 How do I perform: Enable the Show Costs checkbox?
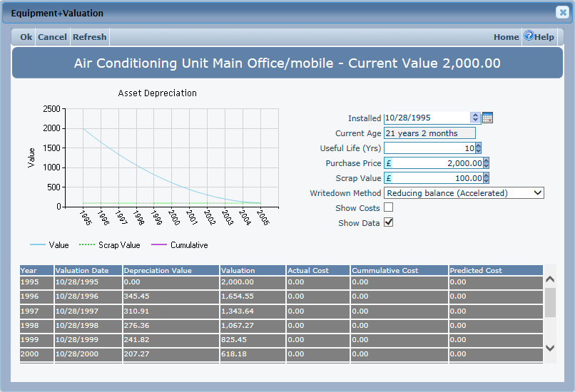coord(389,207)
